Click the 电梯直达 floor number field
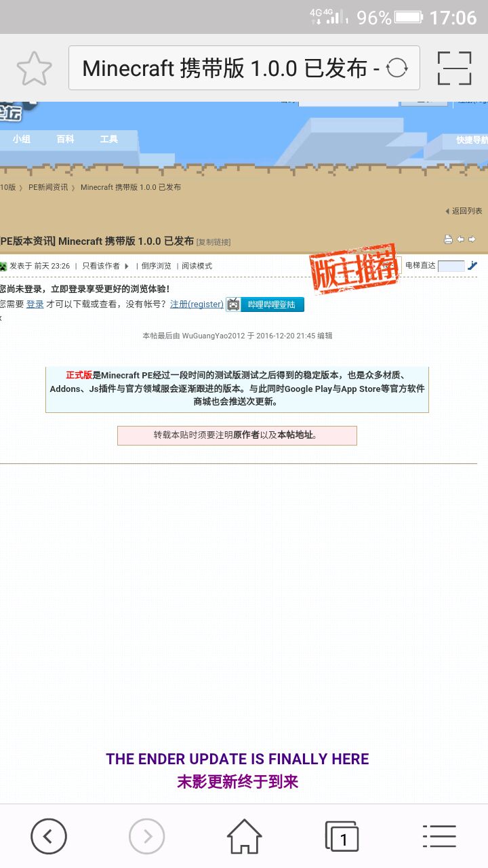488x868 pixels. click(451, 266)
